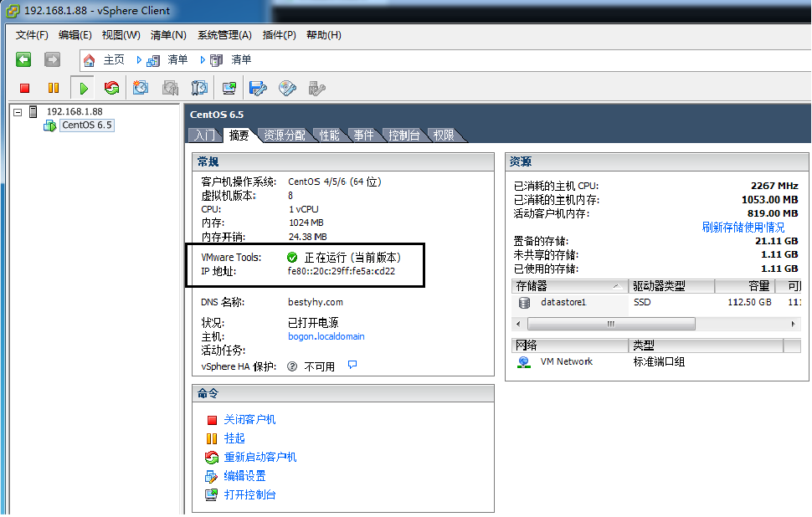
Task: Click the storage scrollbar left arrow
Action: 519,324
